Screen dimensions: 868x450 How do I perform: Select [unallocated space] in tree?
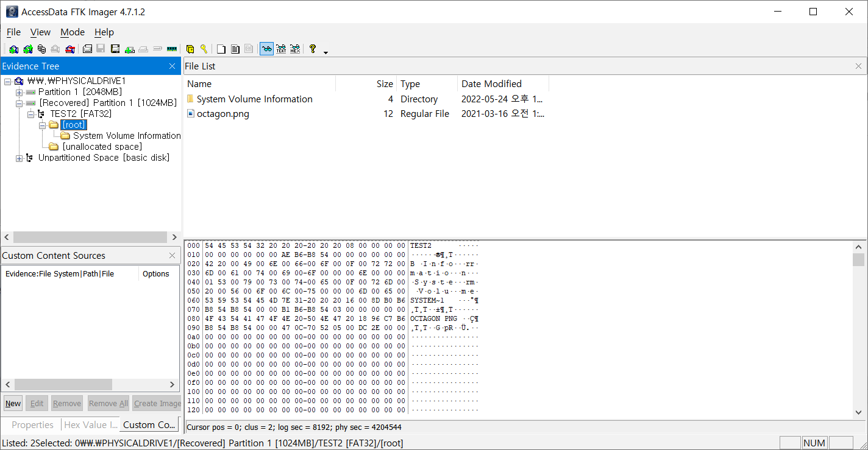[102, 147]
